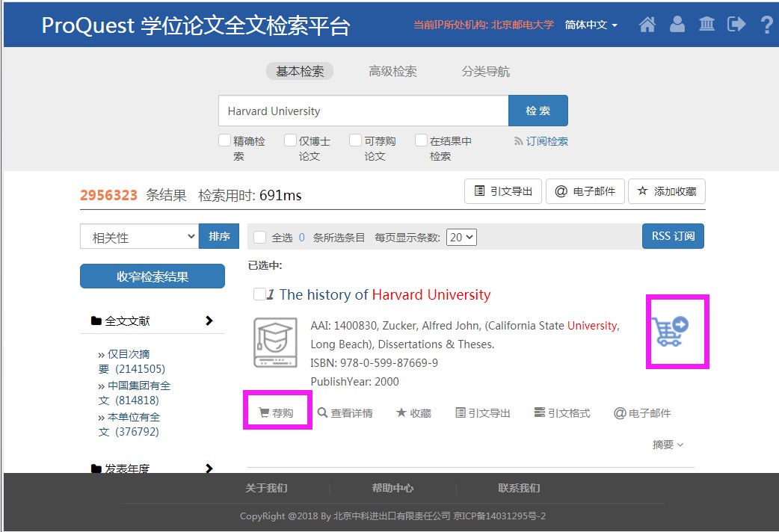Click the top 引文导出 button
779x532 pixels.
[x=503, y=191]
